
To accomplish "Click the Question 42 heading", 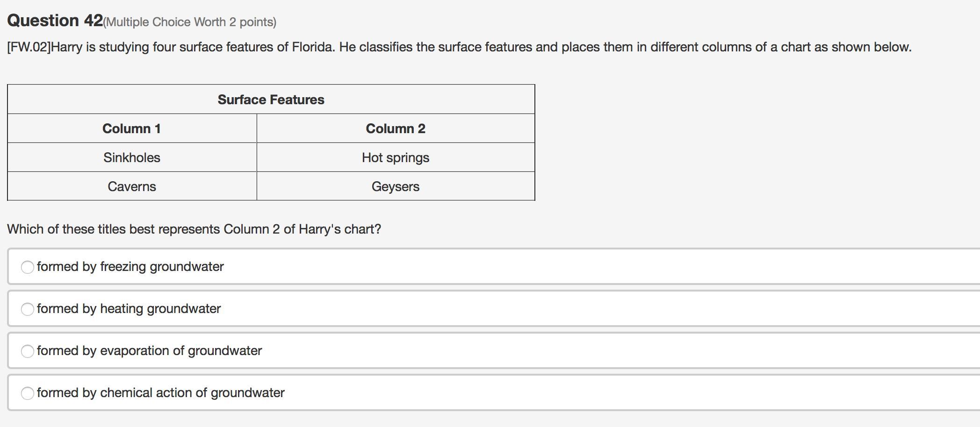I will coord(55,21).
